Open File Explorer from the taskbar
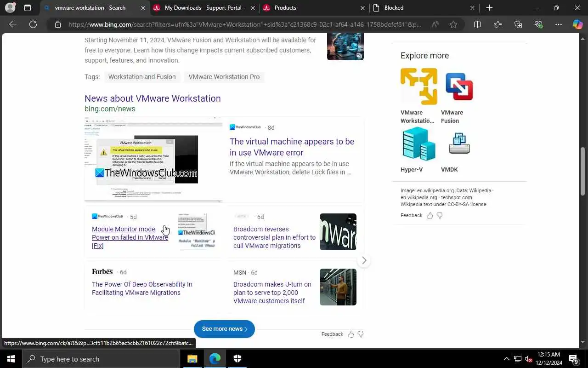Screen dimensions: 588x368 tap(192, 359)
